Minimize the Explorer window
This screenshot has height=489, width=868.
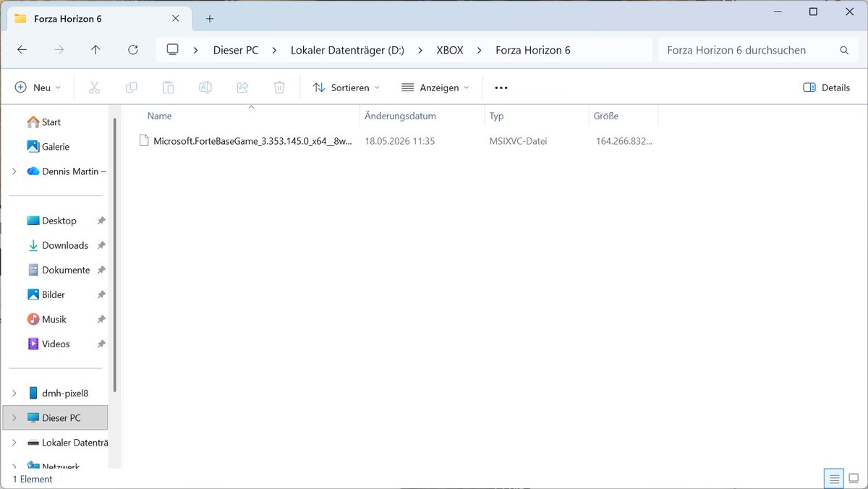pyautogui.click(x=779, y=12)
